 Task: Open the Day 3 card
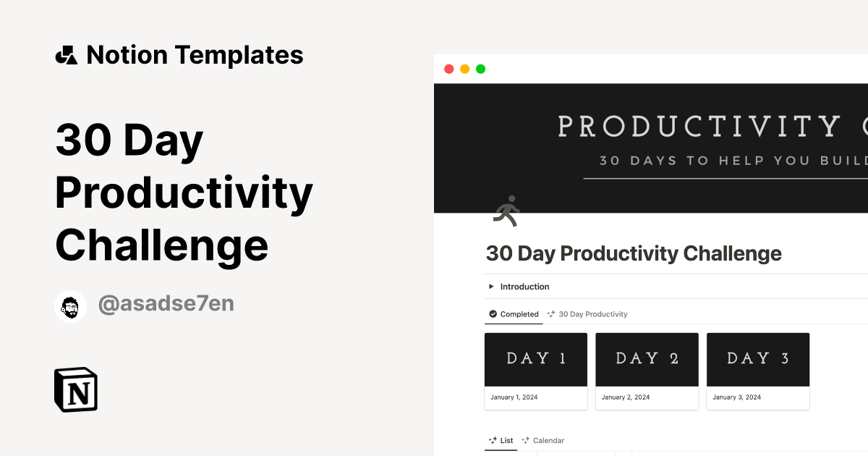click(757, 358)
